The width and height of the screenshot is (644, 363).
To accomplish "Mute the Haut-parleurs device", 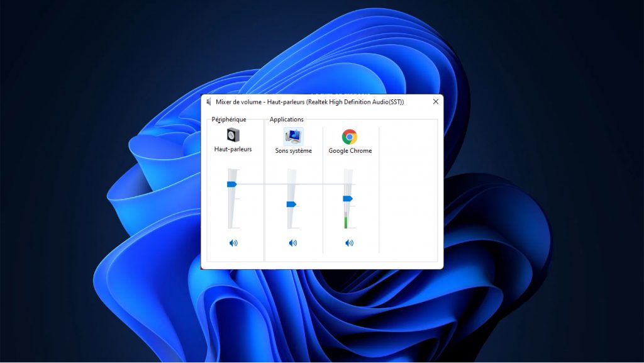I will 233,243.
